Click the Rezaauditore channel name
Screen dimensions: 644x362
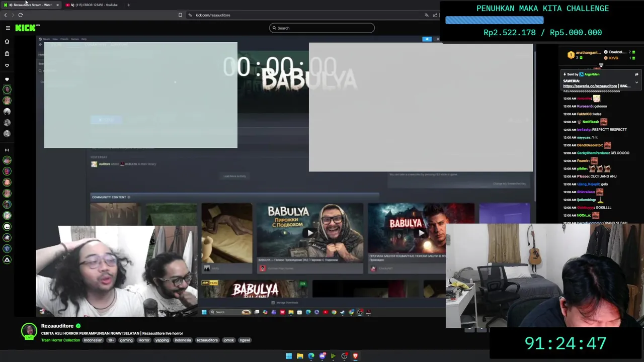click(x=57, y=326)
